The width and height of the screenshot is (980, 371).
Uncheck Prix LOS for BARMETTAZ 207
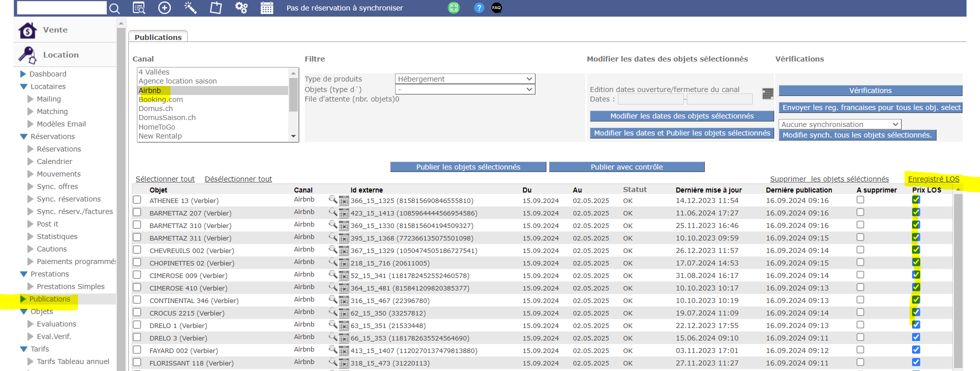[x=916, y=212]
